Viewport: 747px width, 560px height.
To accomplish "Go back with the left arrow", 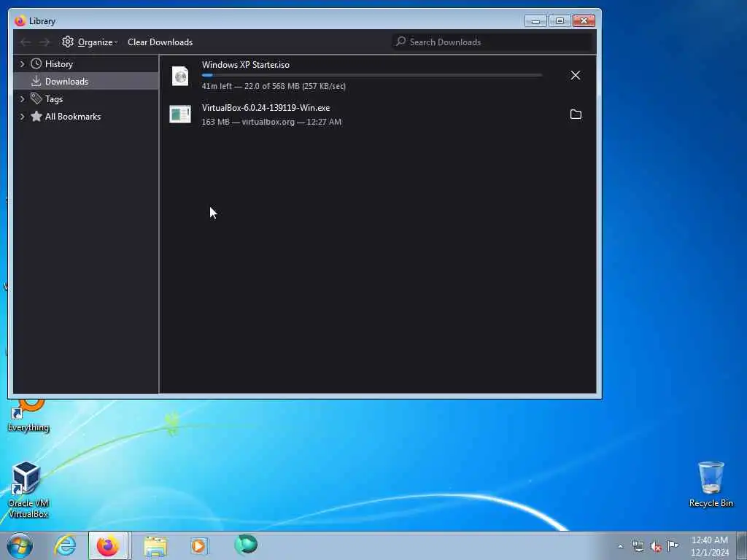I will [26, 42].
